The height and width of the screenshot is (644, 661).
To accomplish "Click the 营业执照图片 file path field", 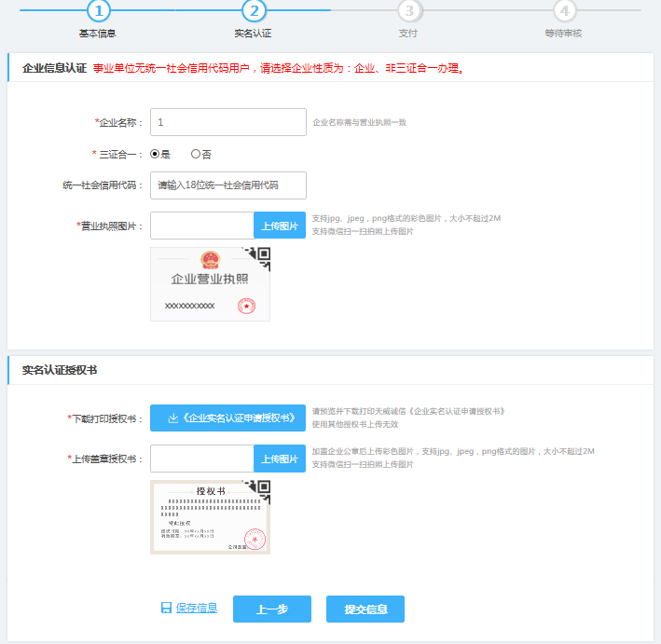I will coord(202,226).
